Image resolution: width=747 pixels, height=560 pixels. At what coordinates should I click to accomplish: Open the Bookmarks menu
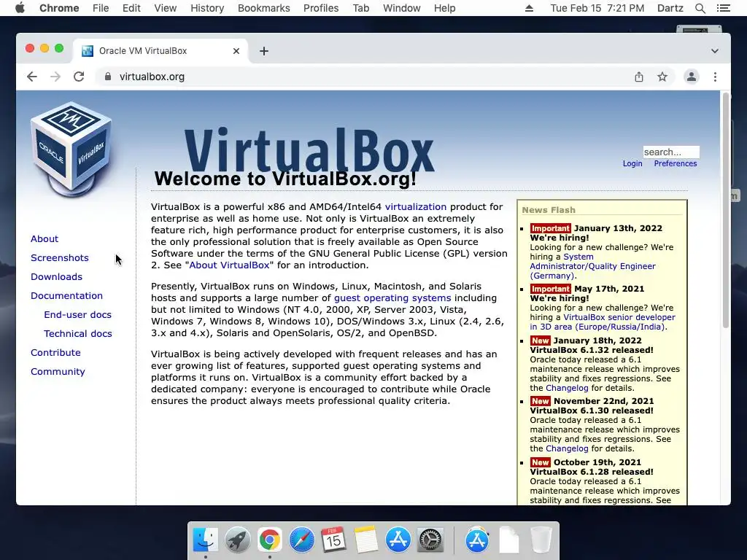[x=264, y=8]
